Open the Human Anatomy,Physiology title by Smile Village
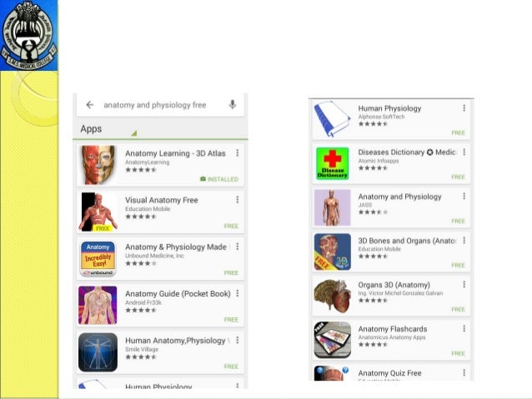 click(x=175, y=341)
